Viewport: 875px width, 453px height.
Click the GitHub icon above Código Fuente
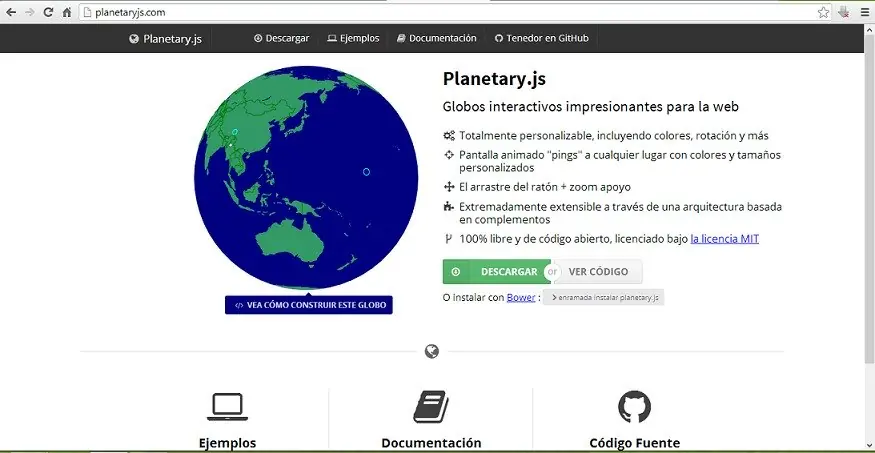pyautogui.click(x=634, y=407)
